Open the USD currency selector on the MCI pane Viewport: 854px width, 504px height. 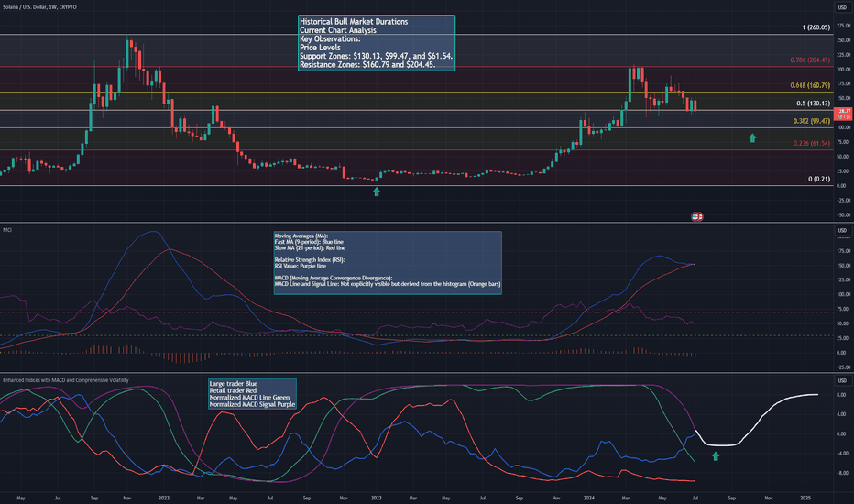[x=842, y=231]
